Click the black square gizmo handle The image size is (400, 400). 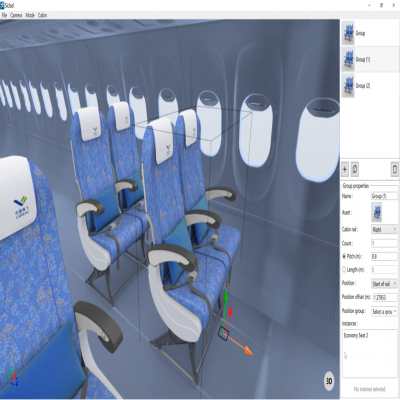(223, 334)
